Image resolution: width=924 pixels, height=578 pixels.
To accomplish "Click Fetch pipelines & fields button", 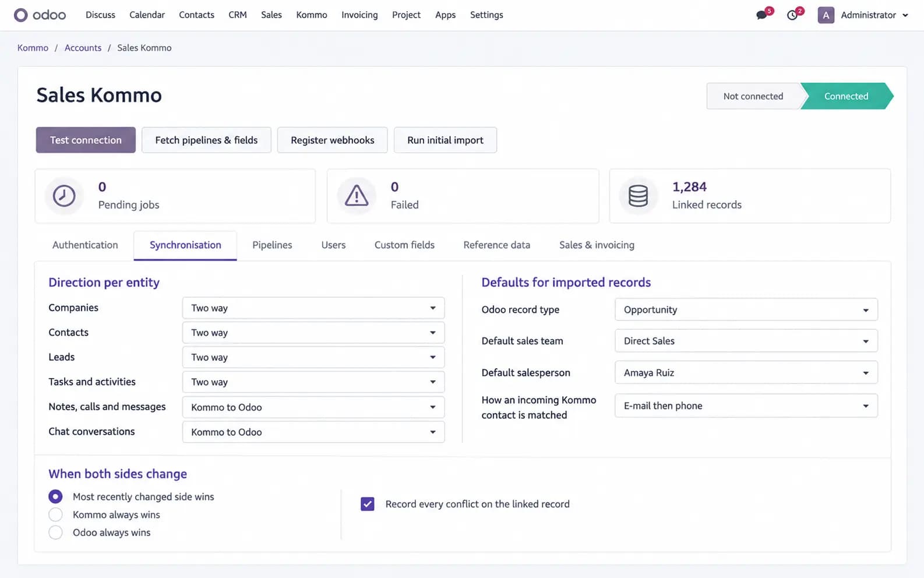I will point(206,140).
